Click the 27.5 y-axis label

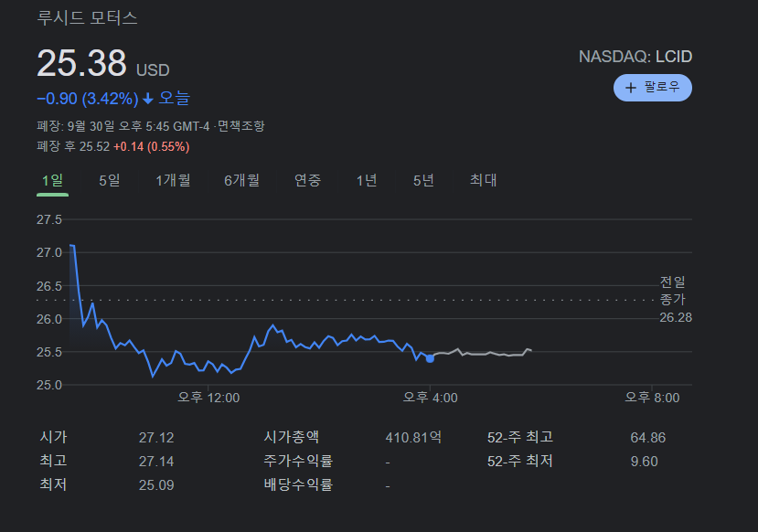(x=49, y=220)
